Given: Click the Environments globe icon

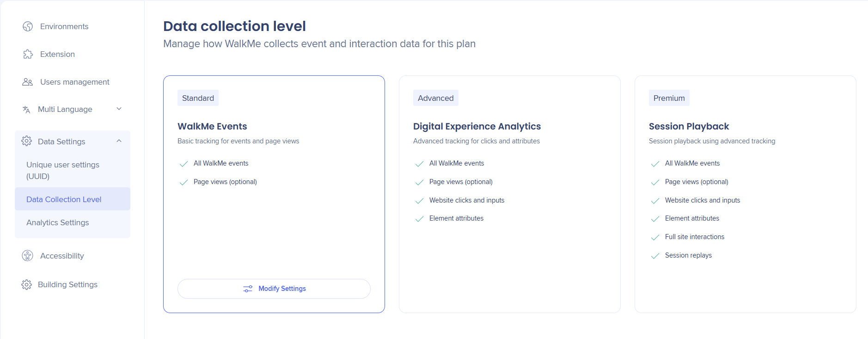Looking at the screenshot, I should coord(28,26).
